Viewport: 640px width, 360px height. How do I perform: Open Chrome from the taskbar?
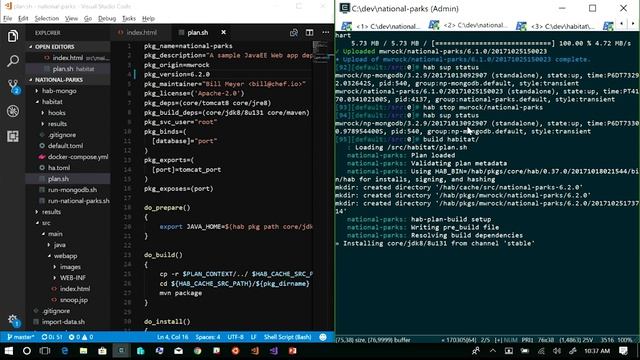click(x=198, y=351)
